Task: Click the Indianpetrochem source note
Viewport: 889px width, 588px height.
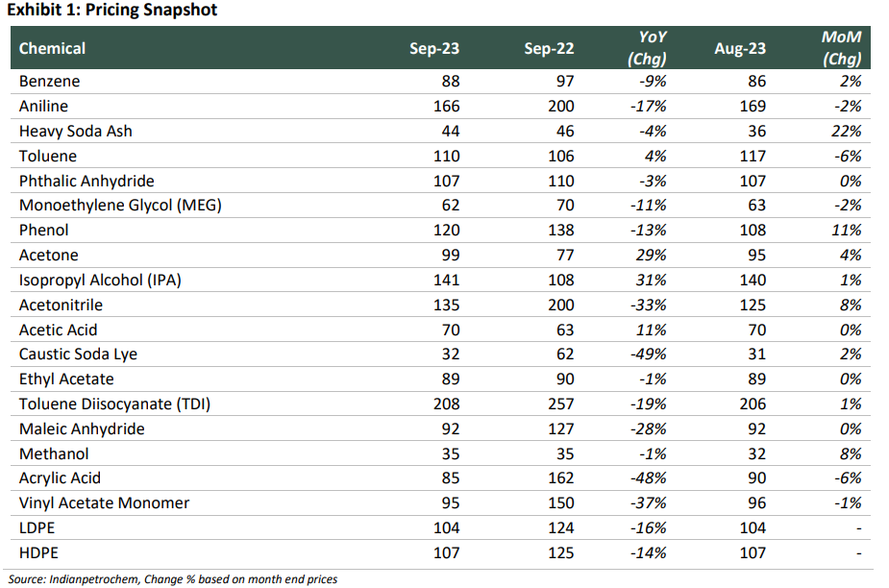Action: tap(172, 579)
